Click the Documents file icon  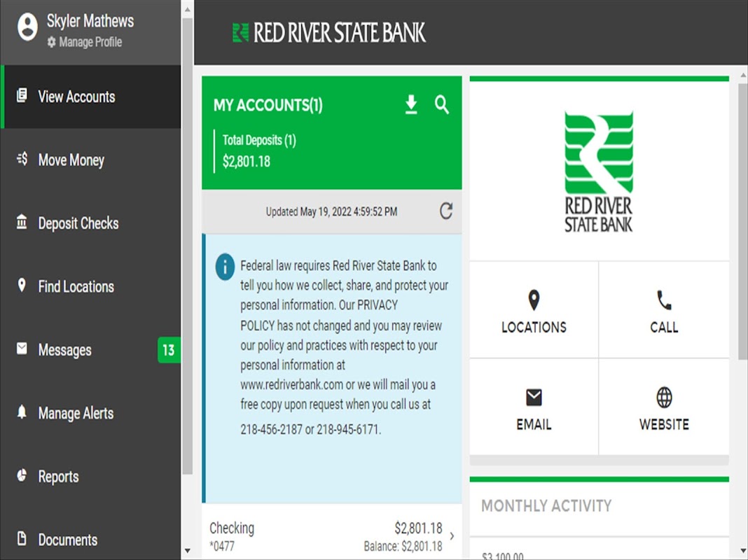(22, 538)
